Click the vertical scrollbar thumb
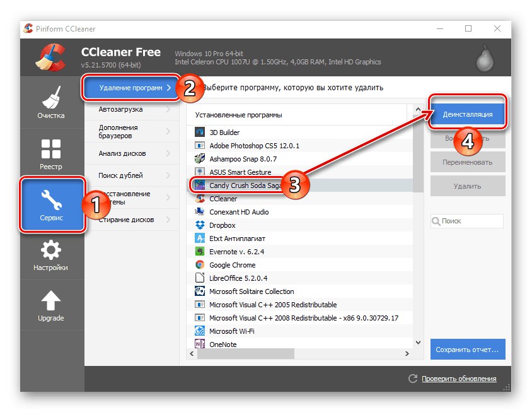 [x=418, y=154]
